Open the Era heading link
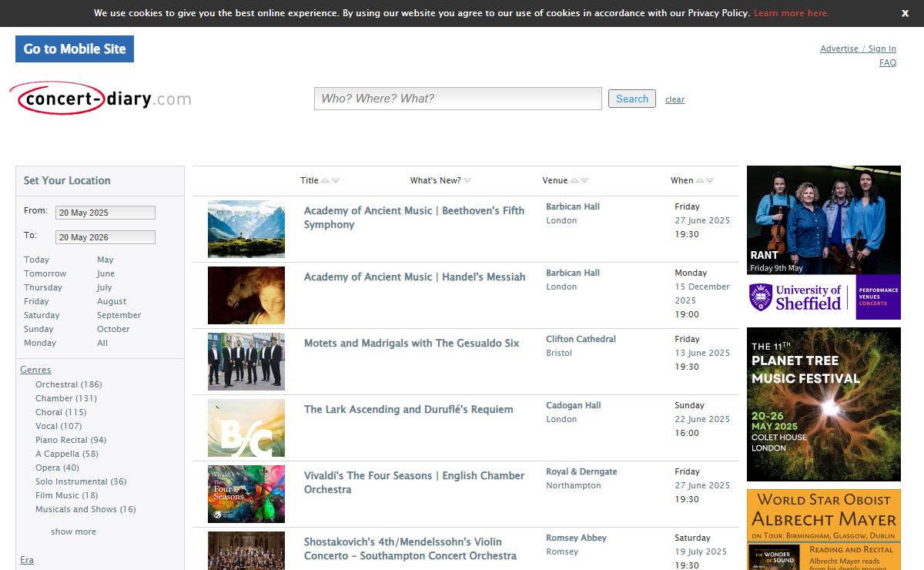The height and width of the screenshot is (570, 924). pos(27,560)
